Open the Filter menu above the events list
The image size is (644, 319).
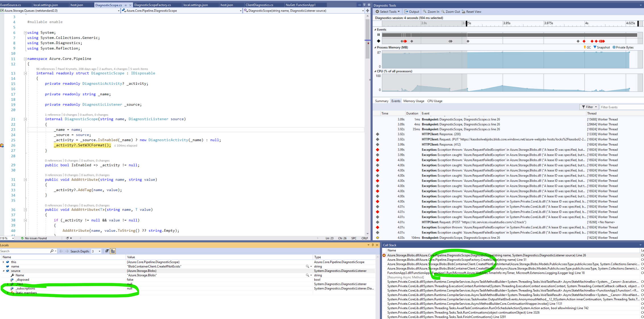[589, 107]
